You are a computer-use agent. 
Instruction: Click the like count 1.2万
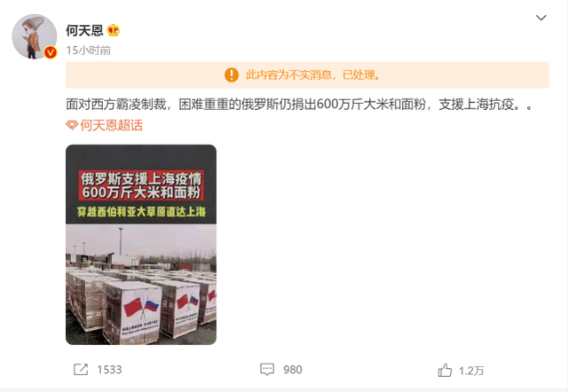(471, 371)
